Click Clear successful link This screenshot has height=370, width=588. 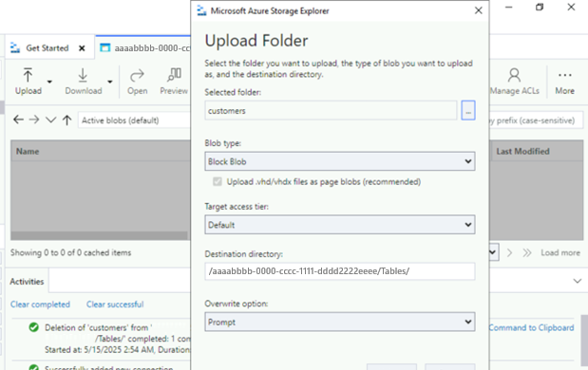tap(115, 305)
